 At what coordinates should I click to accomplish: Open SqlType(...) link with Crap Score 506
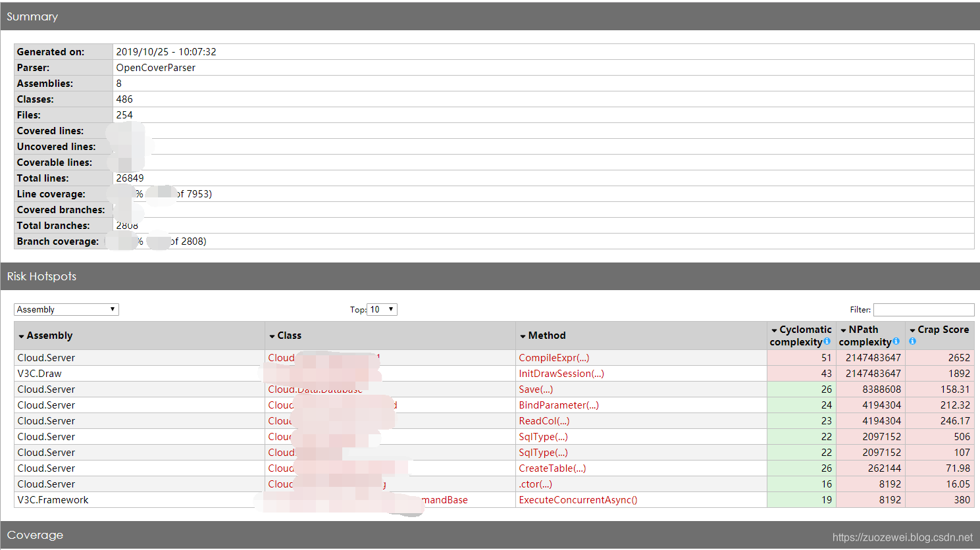tap(543, 437)
